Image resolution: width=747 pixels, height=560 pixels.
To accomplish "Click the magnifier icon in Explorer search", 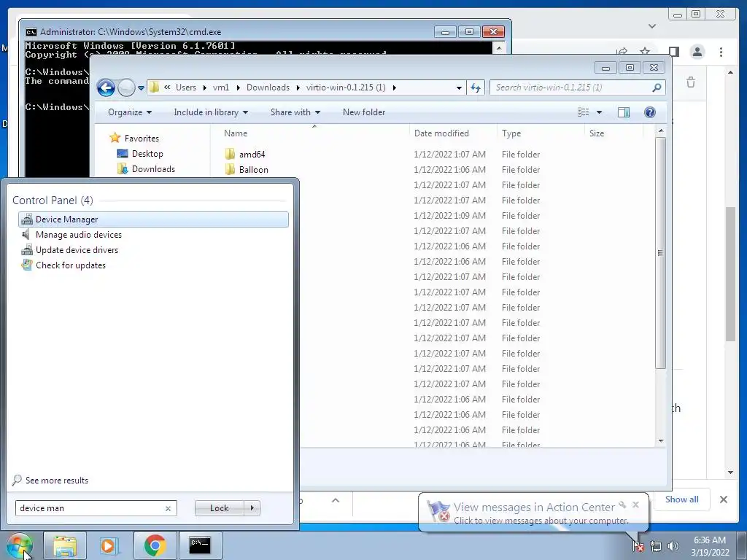I will tap(657, 87).
